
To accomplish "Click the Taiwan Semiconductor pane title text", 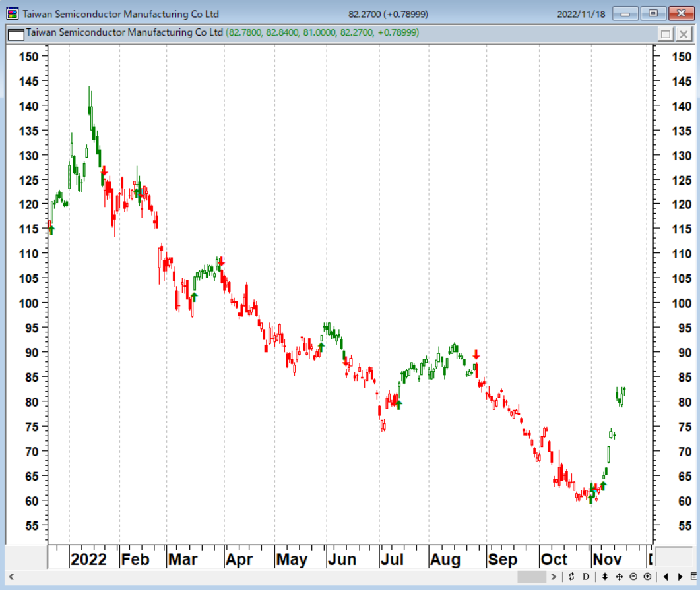I will click(124, 32).
